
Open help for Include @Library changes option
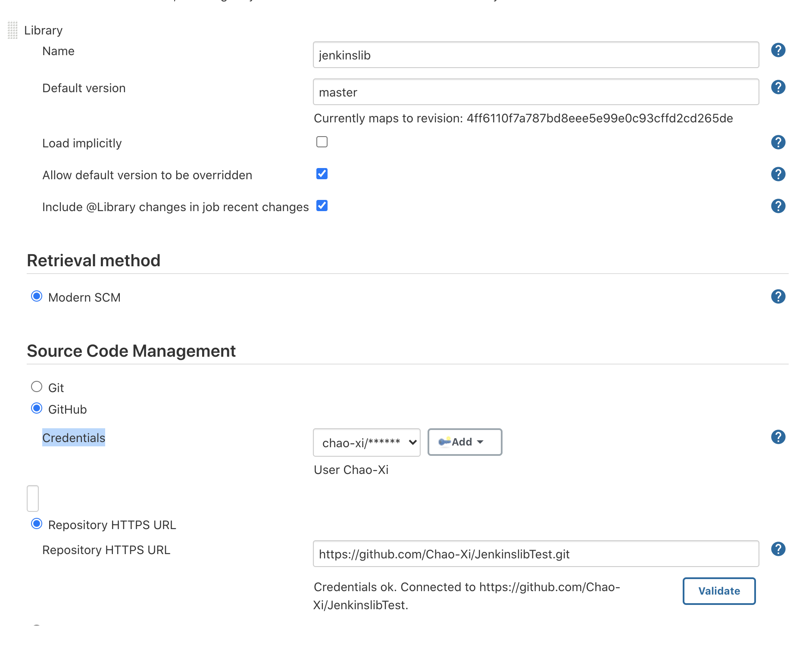tap(778, 206)
